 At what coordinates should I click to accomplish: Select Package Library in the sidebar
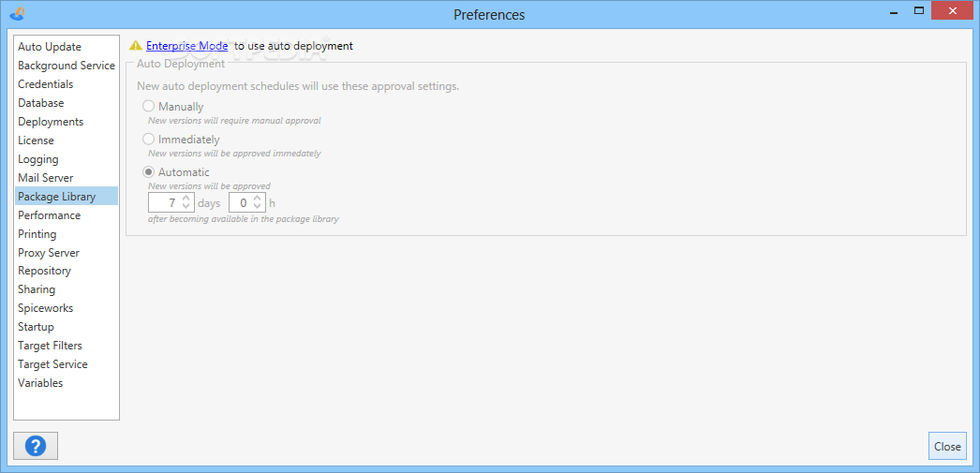[67, 196]
